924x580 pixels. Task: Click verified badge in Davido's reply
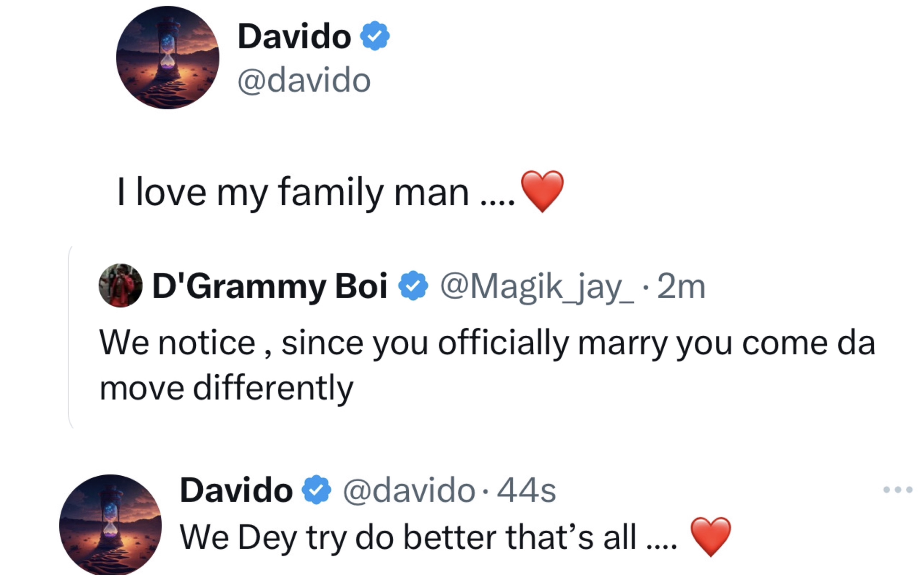pos(316,490)
